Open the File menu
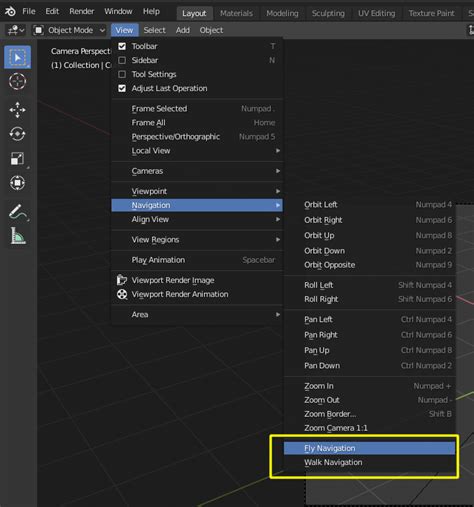Viewport: 474px width, 507px height. [x=29, y=11]
